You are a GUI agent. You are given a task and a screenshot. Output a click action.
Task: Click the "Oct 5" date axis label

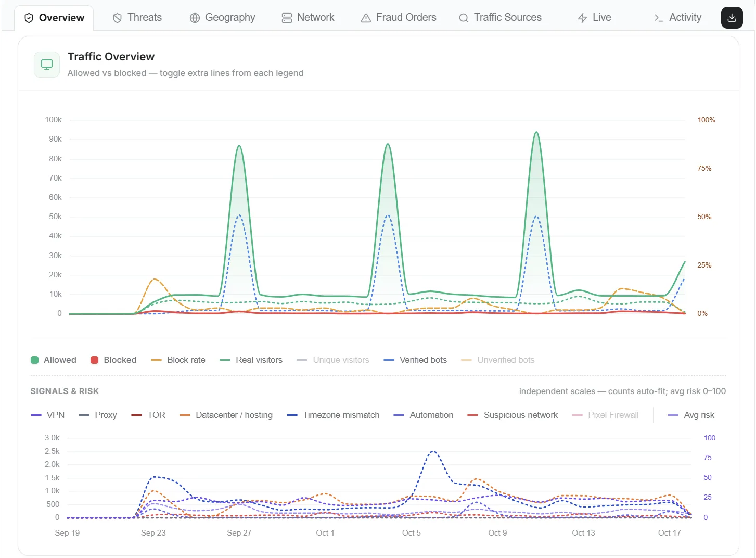pyautogui.click(x=412, y=533)
